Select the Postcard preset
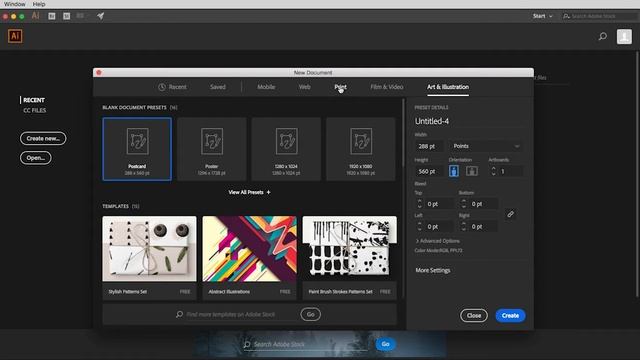Screen dimensions: 640x360 tap(137, 149)
